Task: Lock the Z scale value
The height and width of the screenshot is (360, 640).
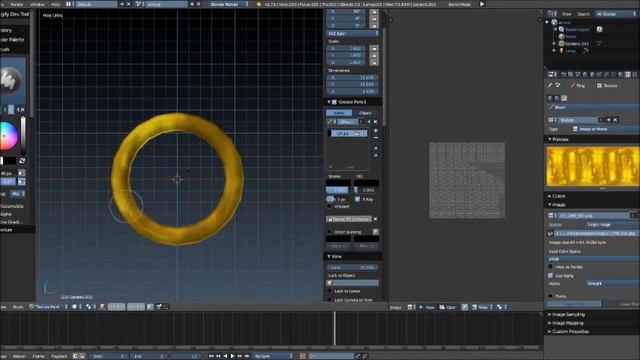Action: 374,62
